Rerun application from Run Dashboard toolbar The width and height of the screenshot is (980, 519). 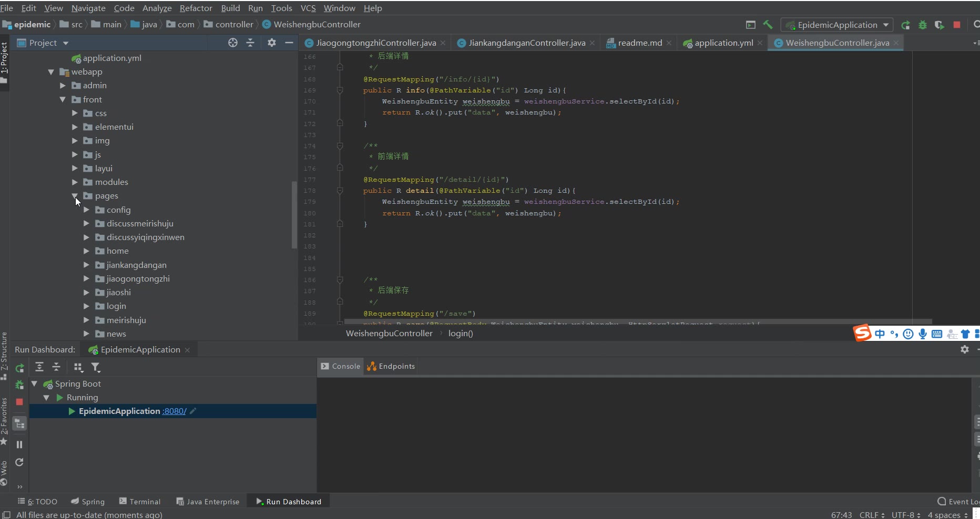[x=19, y=368]
